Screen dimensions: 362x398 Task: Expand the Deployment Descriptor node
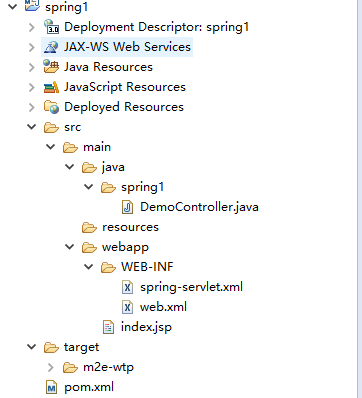(x=32, y=27)
